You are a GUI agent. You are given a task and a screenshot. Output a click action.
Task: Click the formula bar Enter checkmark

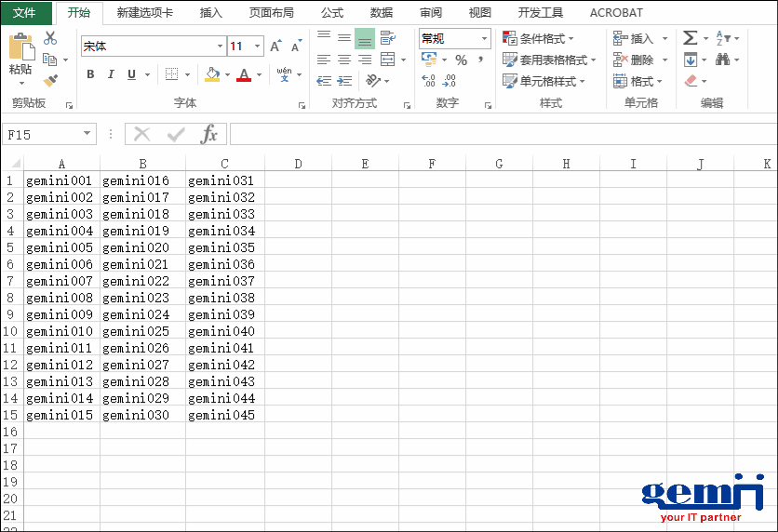coord(176,134)
